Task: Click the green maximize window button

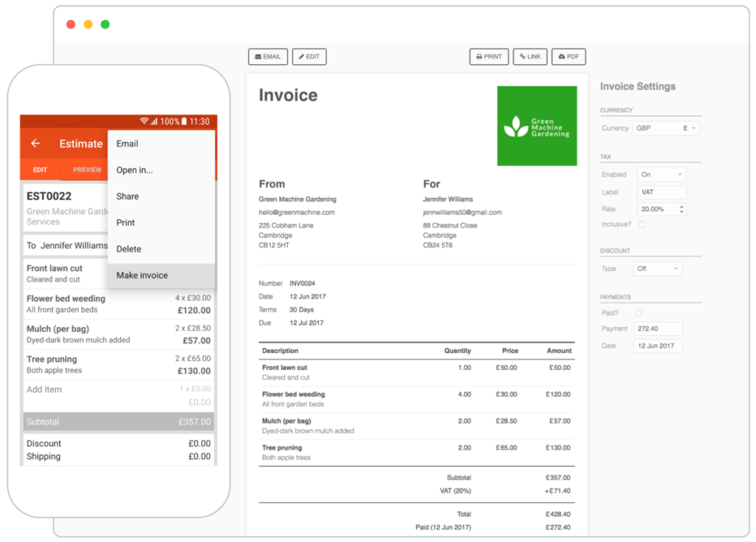Action: tap(105, 24)
